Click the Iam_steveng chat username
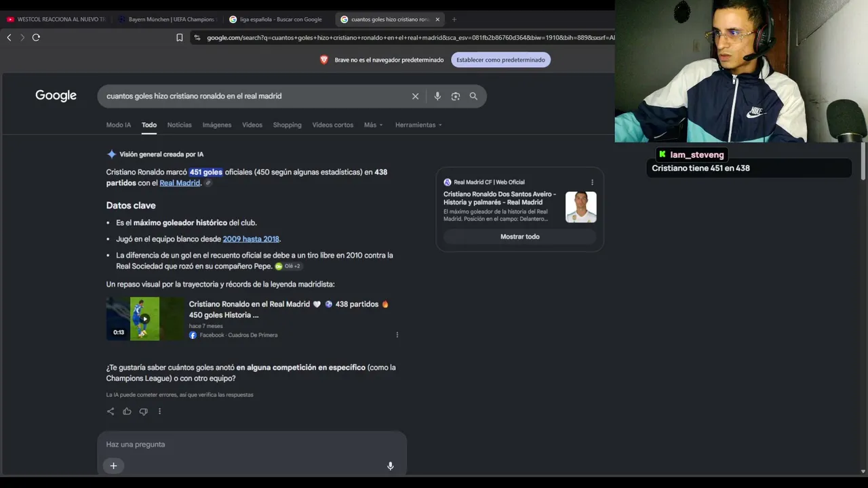The image size is (868, 488). coord(697,155)
